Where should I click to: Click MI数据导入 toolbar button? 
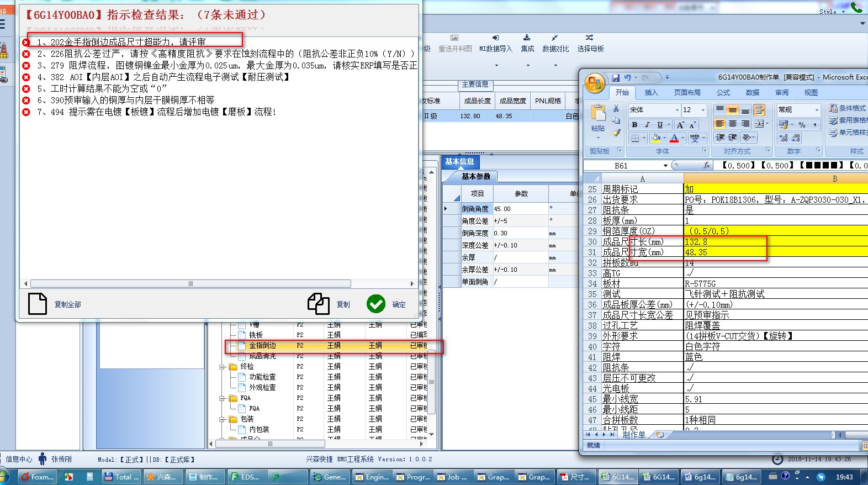(x=496, y=44)
